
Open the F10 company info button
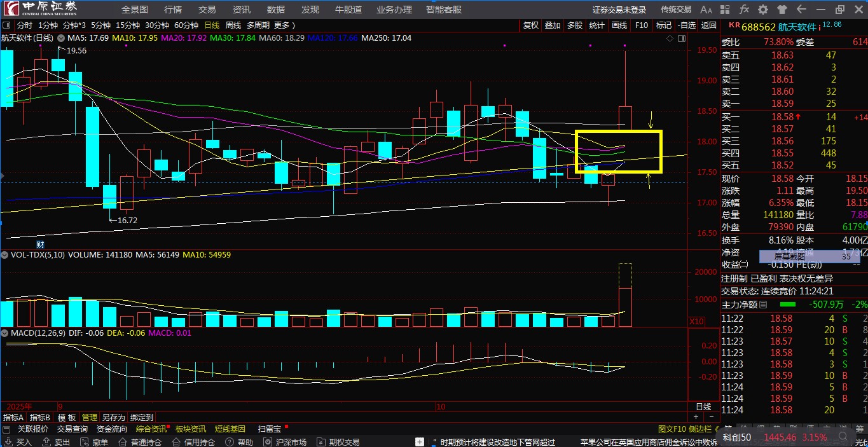pos(642,25)
